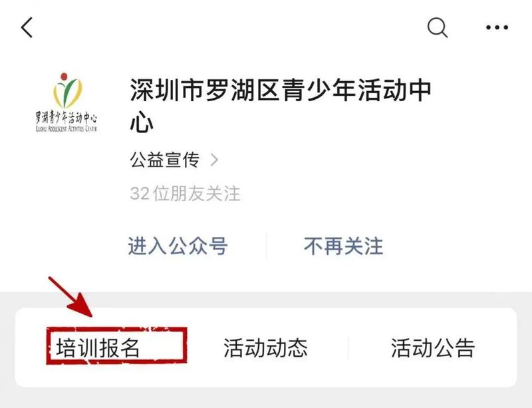Click the trailing 心 character of the title
Image resolution: width=532 pixels, height=408 pixels.
click(142, 121)
